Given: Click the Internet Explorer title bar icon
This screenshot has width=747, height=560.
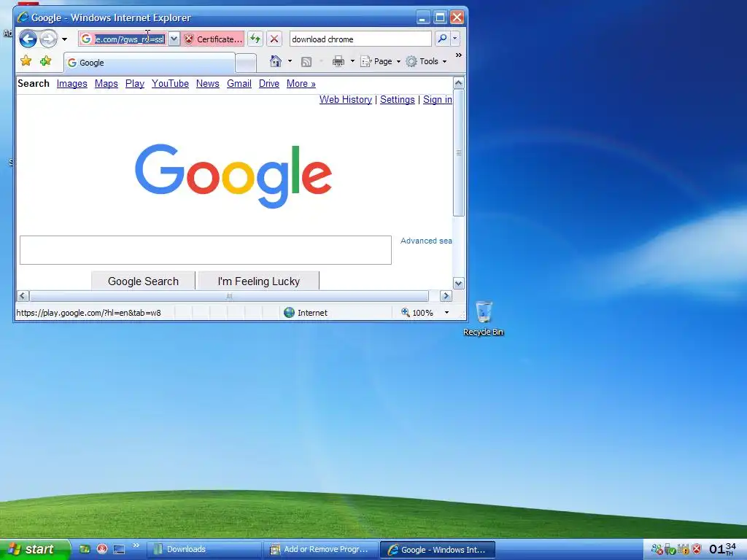Looking at the screenshot, I should click(23, 17).
